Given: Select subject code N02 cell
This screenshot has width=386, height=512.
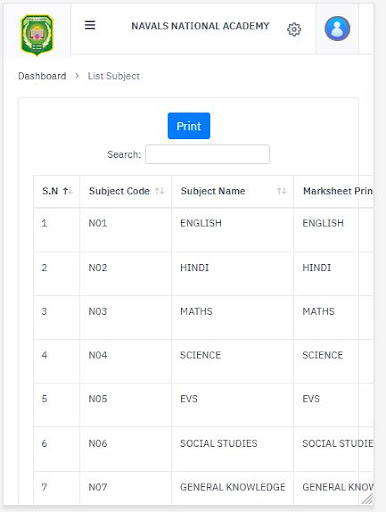Looking at the screenshot, I should pyautogui.click(x=98, y=268).
